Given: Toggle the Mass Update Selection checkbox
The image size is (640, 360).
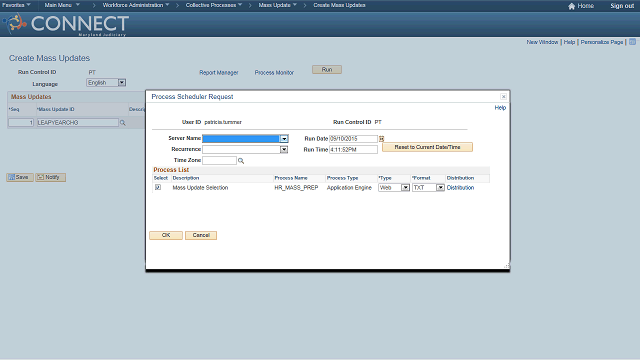Looking at the screenshot, I should 158,187.
